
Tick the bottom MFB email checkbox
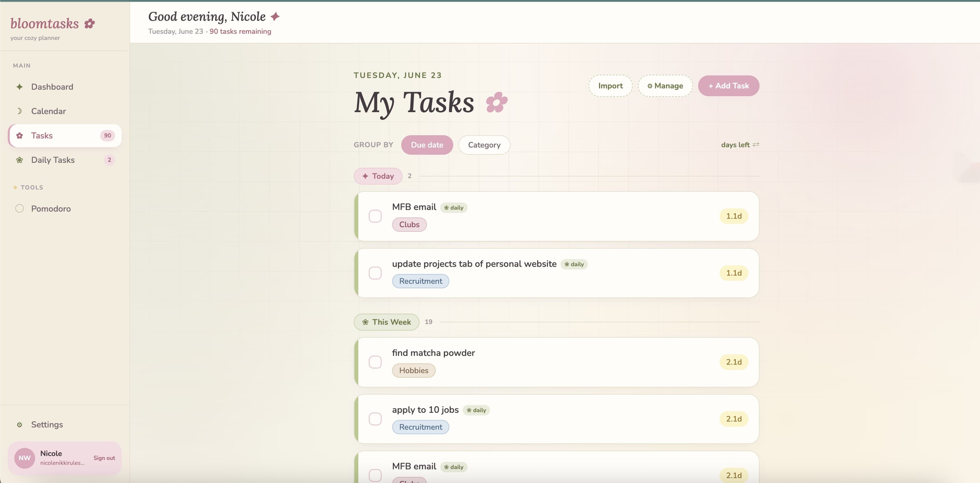coord(375,476)
